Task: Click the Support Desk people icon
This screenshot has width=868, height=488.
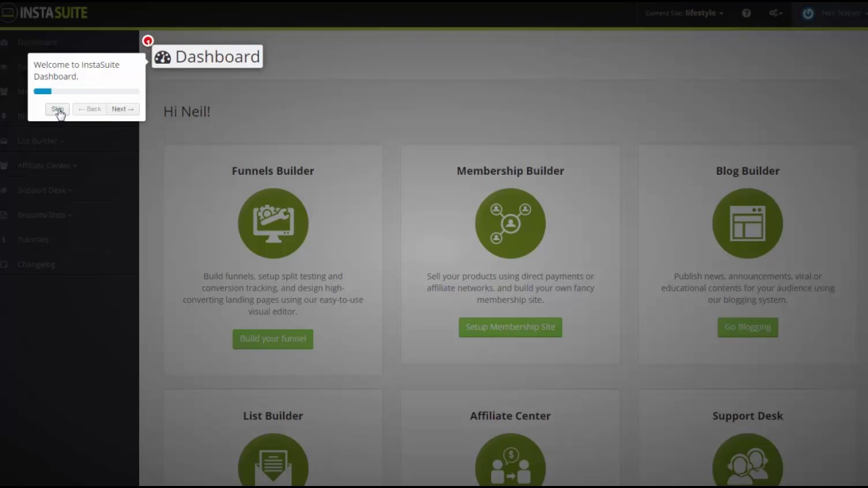Action: point(748,460)
